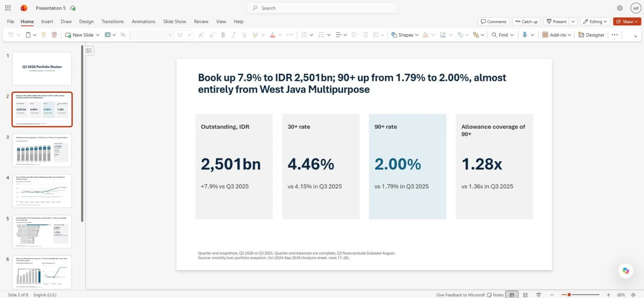Click the Comments button
The image size is (644, 298).
click(x=494, y=21)
